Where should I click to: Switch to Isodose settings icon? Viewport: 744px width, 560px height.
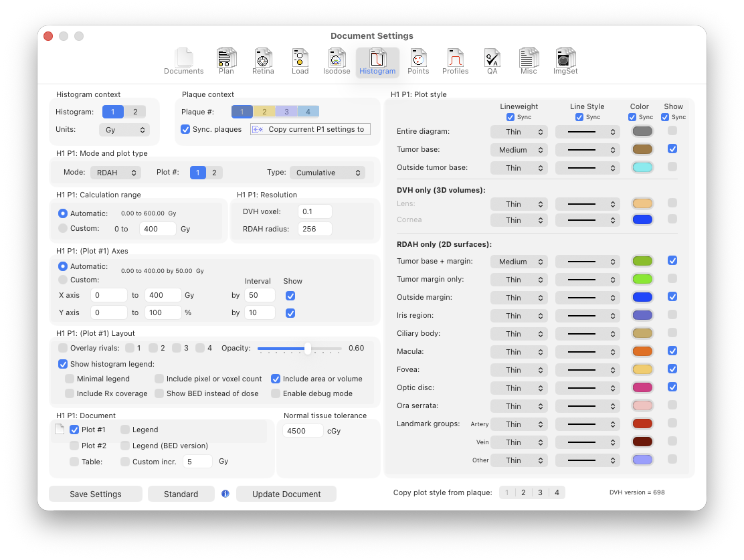(x=337, y=61)
